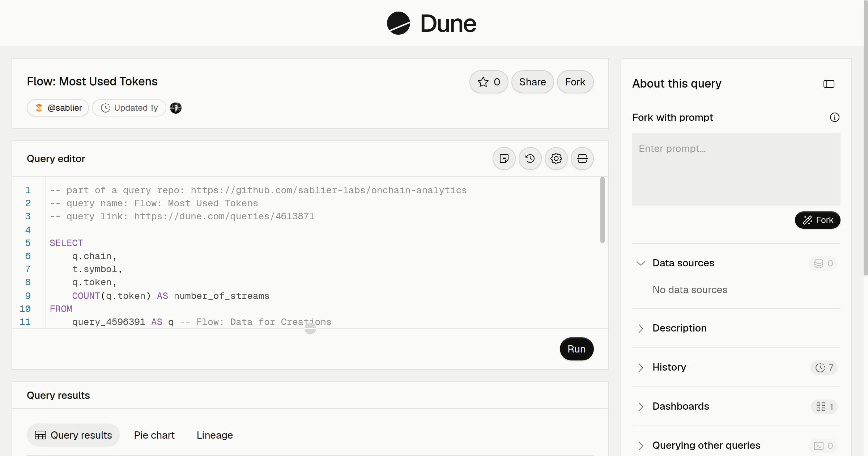This screenshot has height=456, width=868.
Task: Focus the Enter prompt text area
Action: pos(736,169)
